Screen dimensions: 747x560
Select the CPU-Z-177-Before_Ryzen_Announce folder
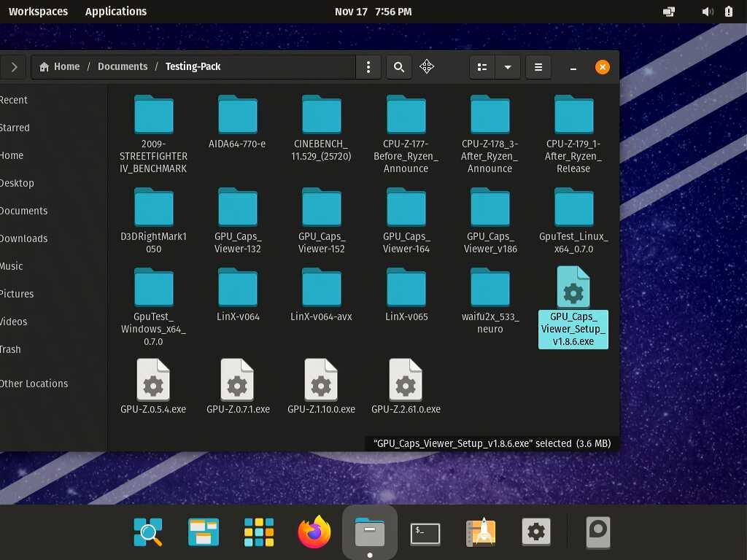[406, 134]
